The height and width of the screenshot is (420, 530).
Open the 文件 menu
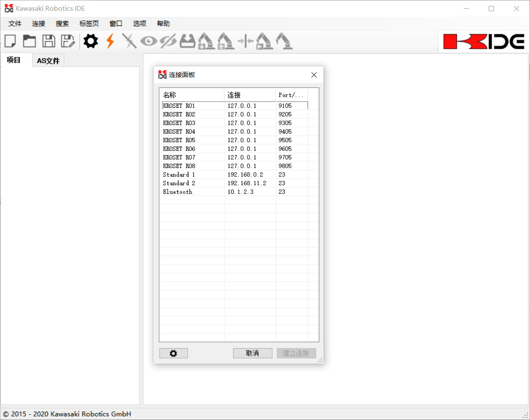point(15,24)
